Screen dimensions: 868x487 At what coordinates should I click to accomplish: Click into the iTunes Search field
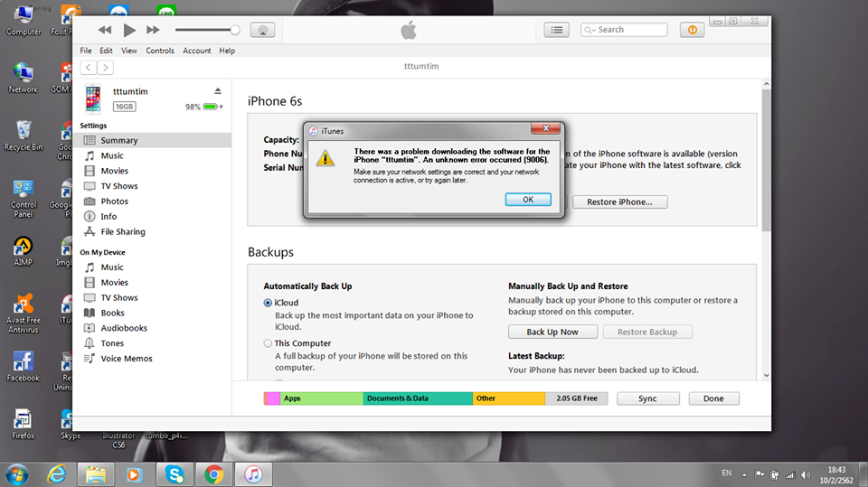coord(624,30)
